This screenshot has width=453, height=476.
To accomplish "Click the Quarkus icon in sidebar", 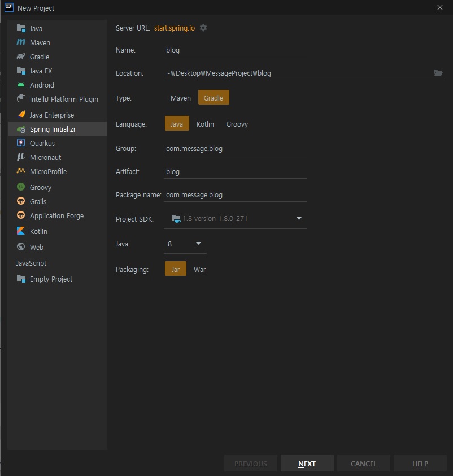I will [21, 142].
